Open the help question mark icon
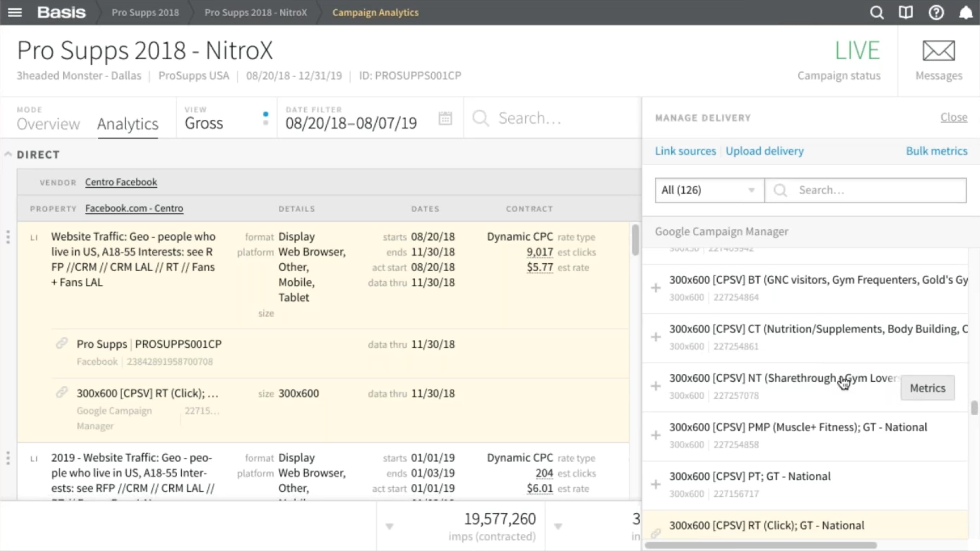 tap(936, 13)
